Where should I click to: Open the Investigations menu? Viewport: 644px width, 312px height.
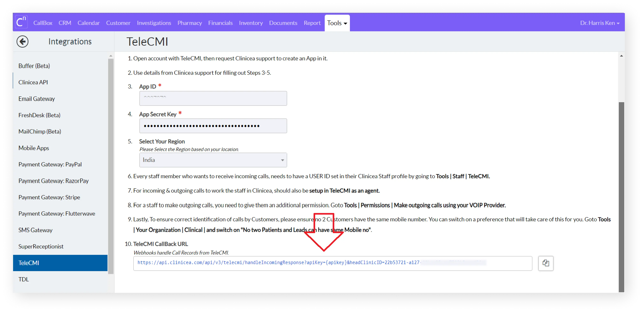[154, 23]
